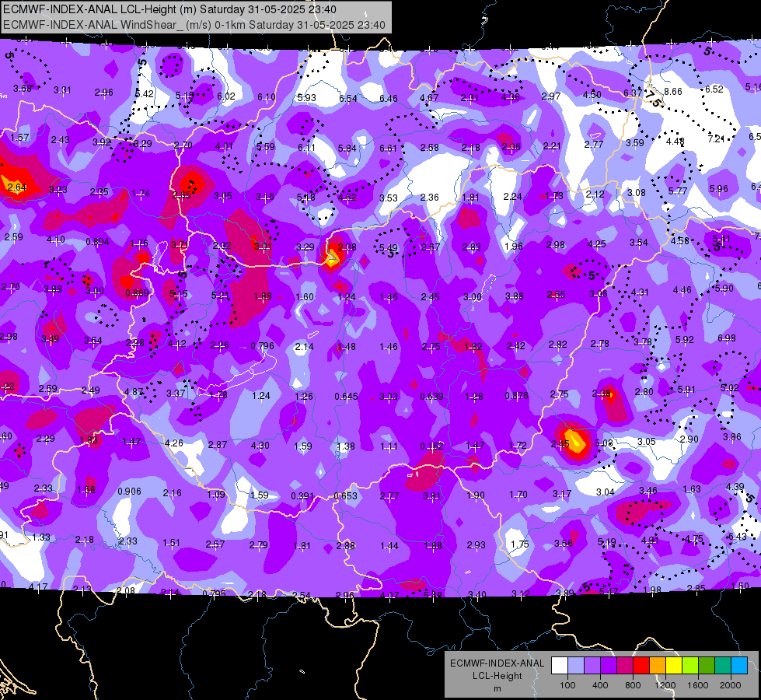761x700 pixels.
Task: Click the yellow legend swatch
Action: click(674, 666)
